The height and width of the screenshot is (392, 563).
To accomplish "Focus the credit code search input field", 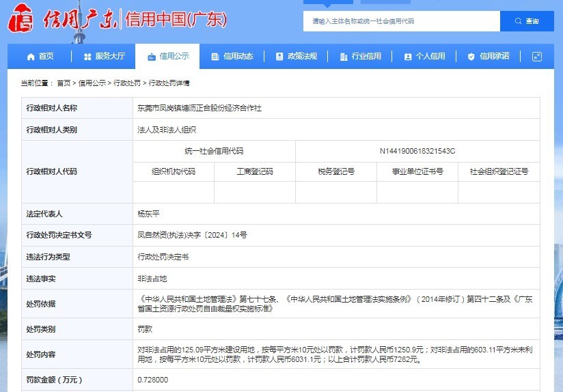I will 401,21.
